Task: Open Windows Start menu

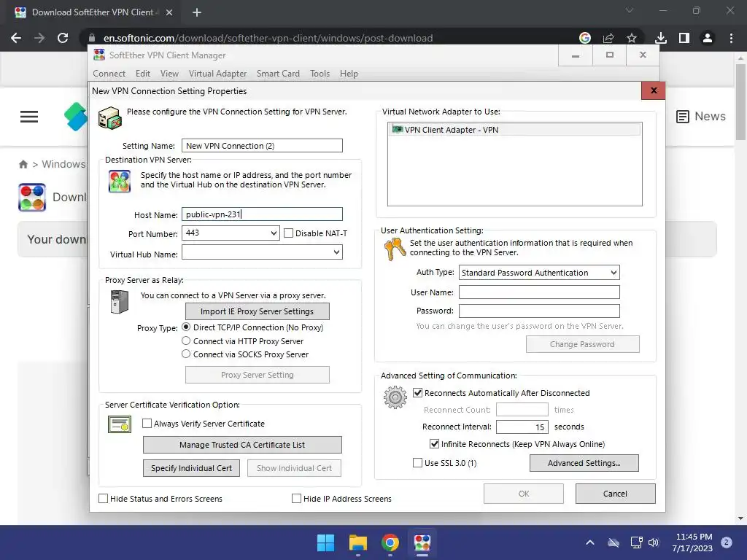Action: pos(326,542)
